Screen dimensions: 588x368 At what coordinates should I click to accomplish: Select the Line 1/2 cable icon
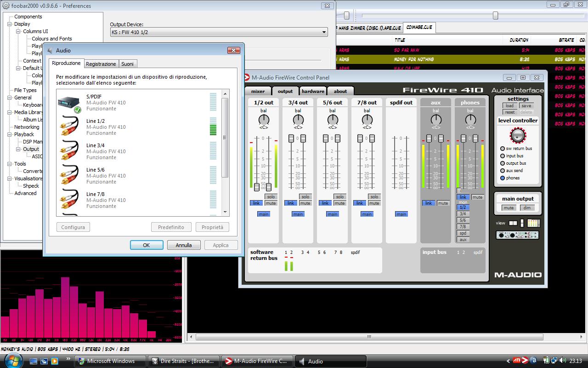pyautogui.click(x=70, y=127)
